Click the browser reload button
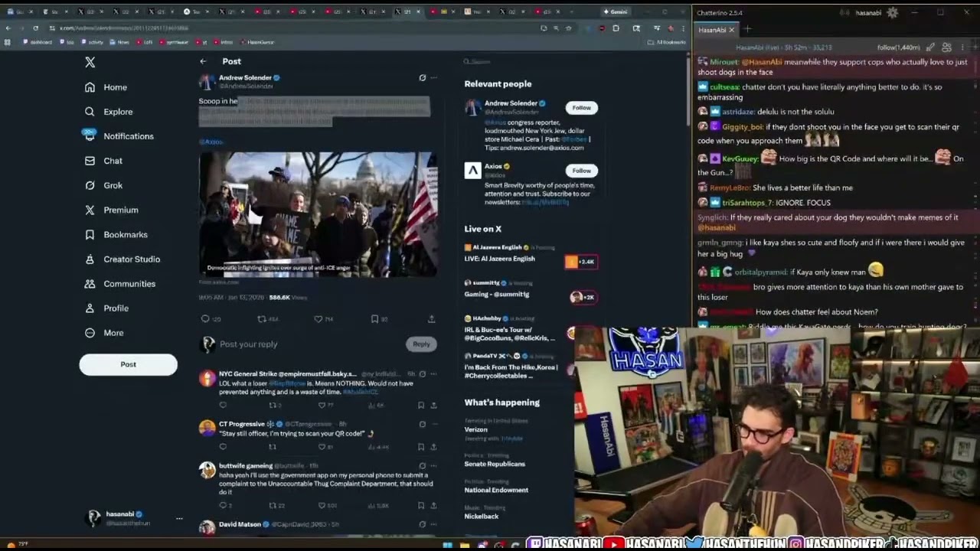980x551 pixels. point(35,28)
